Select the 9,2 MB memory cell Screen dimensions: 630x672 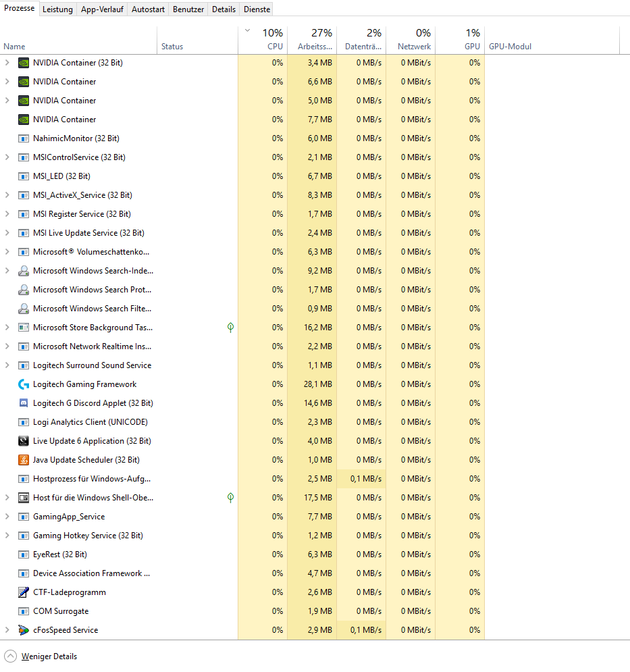(312, 271)
